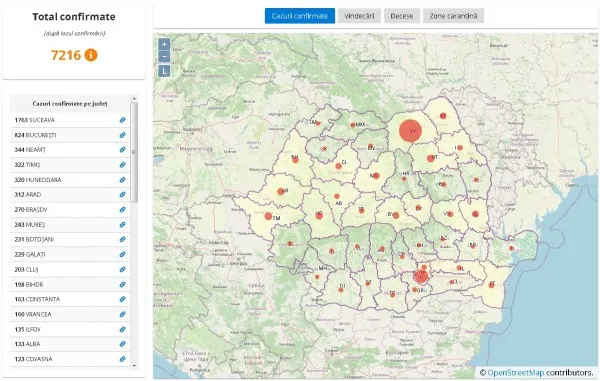Open the link icon for ALBA row
The image size is (600, 381).
click(122, 344)
